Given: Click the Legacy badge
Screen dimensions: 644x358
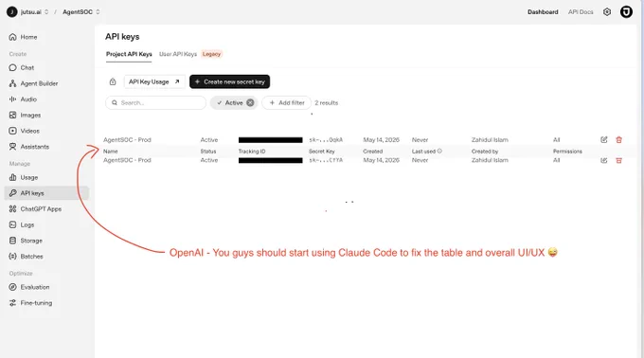Looking at the screenshot, I should point(211,54).
